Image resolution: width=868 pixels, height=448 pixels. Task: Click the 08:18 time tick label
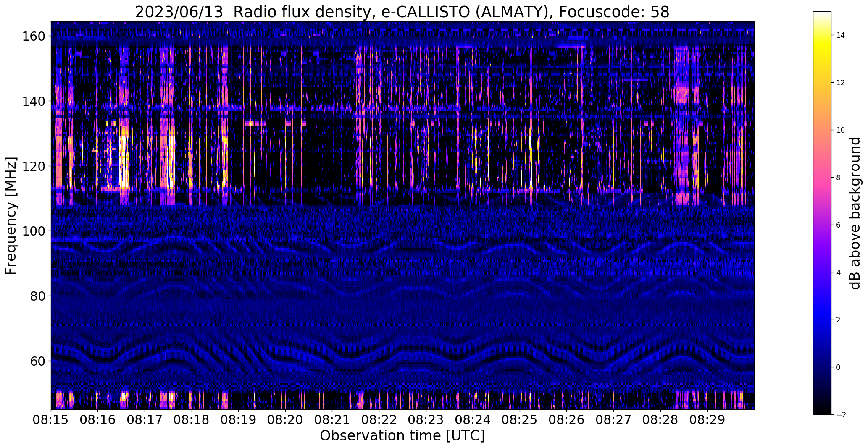(192, 420)
